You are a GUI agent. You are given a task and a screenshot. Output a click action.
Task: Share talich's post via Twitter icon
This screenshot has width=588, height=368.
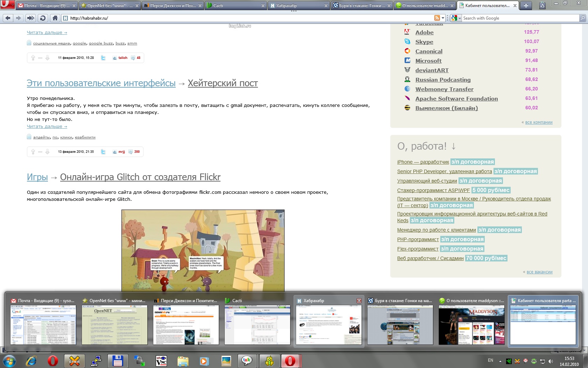tap(103, 58)
